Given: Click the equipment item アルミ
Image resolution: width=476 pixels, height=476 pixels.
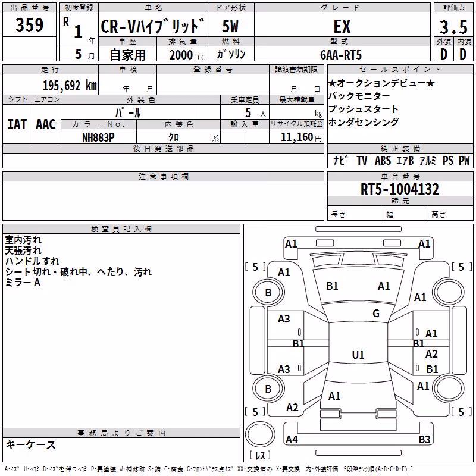Looking at the screenshot, I should point(428,160).
